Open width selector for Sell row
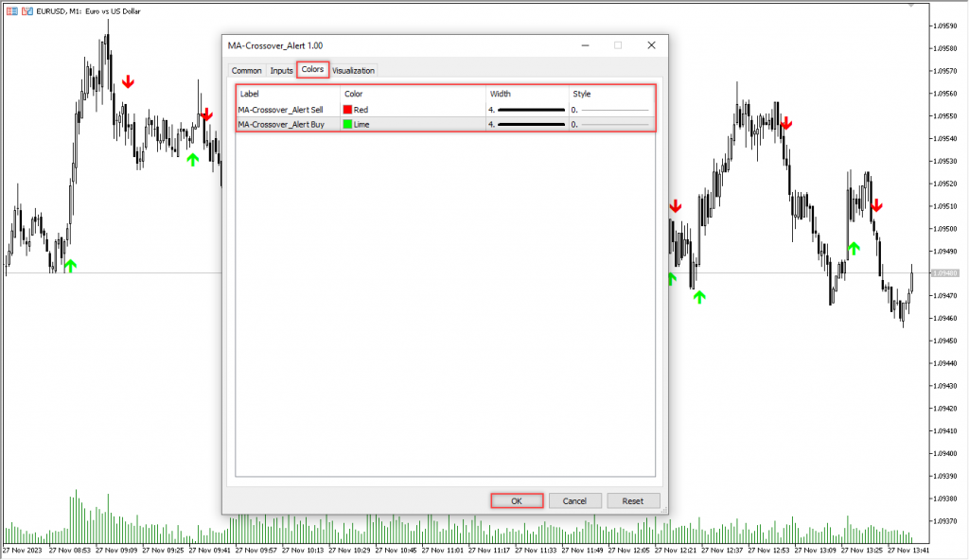This screenshot has height=560, width=969. click(x=527, y=110)
